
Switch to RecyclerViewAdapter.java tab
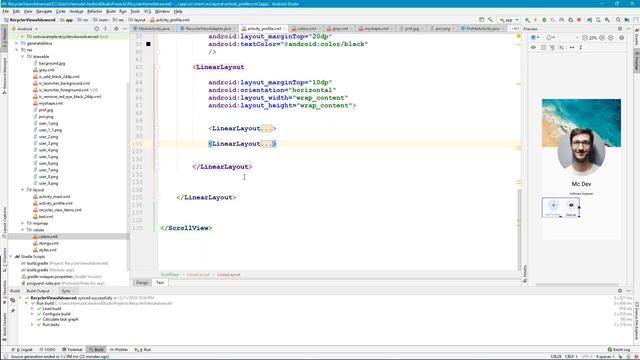point(208,29)
